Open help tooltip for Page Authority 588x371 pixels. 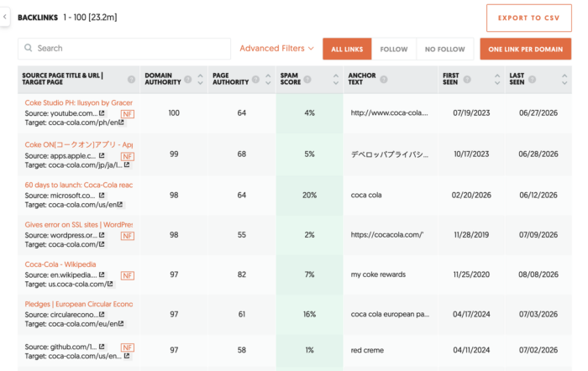click(x=255, y=80)
